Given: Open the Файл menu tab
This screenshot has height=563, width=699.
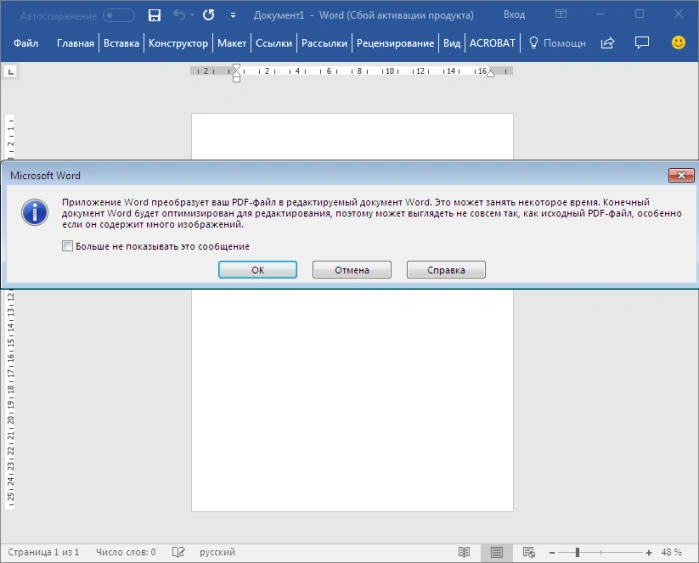Looking at the screenshot, I should click(x=26, y=43).
